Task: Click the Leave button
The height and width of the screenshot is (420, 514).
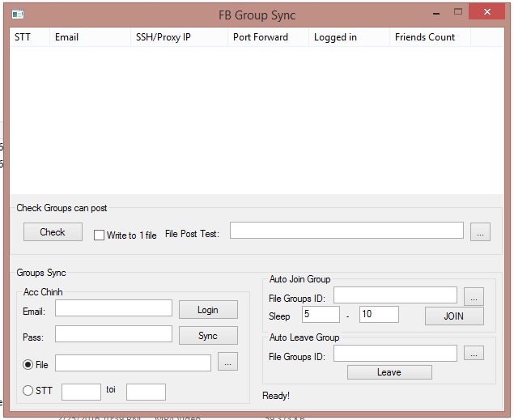Action: coord(389,372)
